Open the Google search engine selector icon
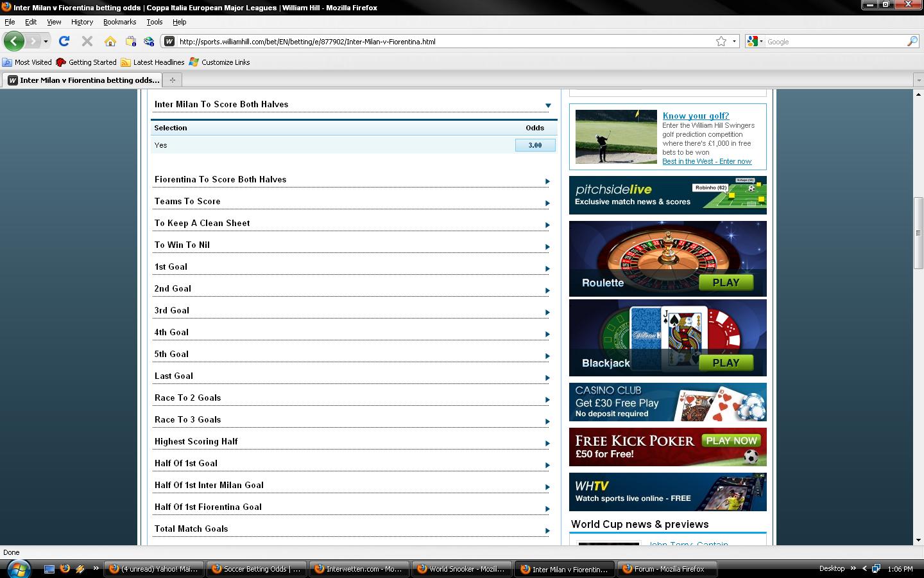Viewport: 924px width, 578px height. 755,41
